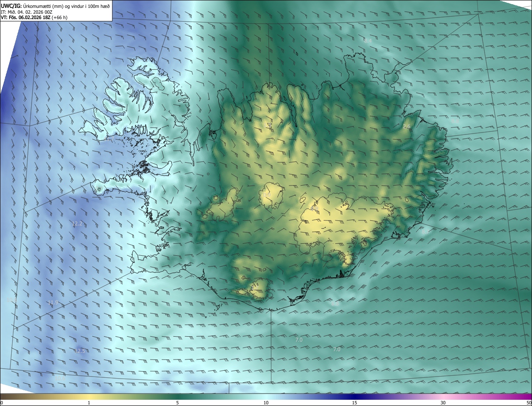
Task: Click the "5" tick on color scale
Action: [x=177, y=403]
